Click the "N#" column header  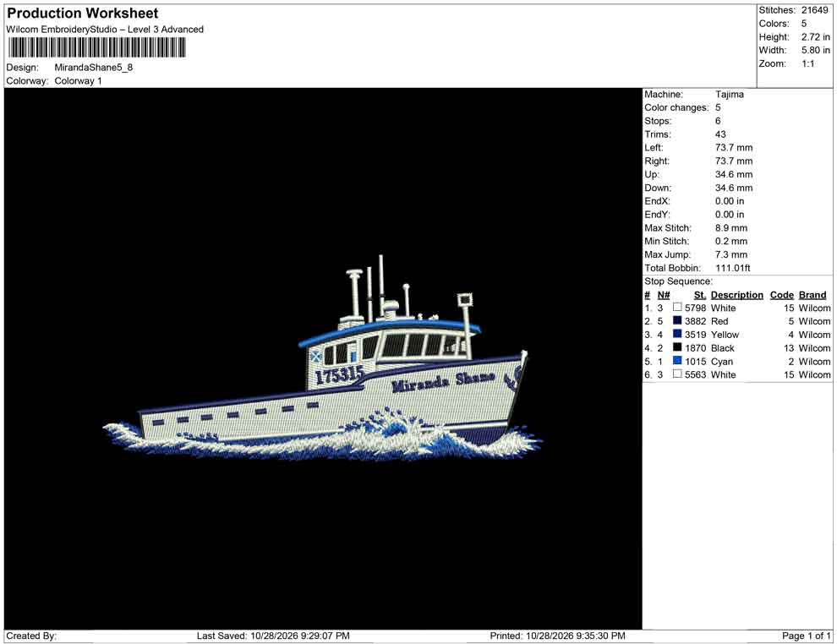[664, 295]
